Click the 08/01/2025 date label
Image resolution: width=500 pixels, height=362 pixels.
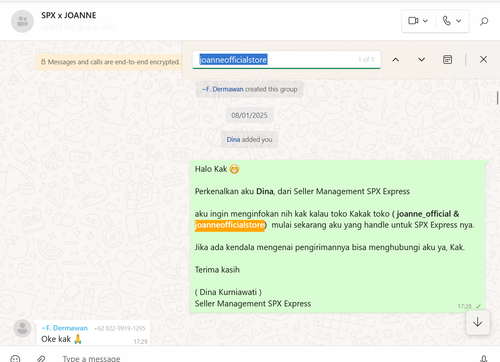[x=249, y=115]
